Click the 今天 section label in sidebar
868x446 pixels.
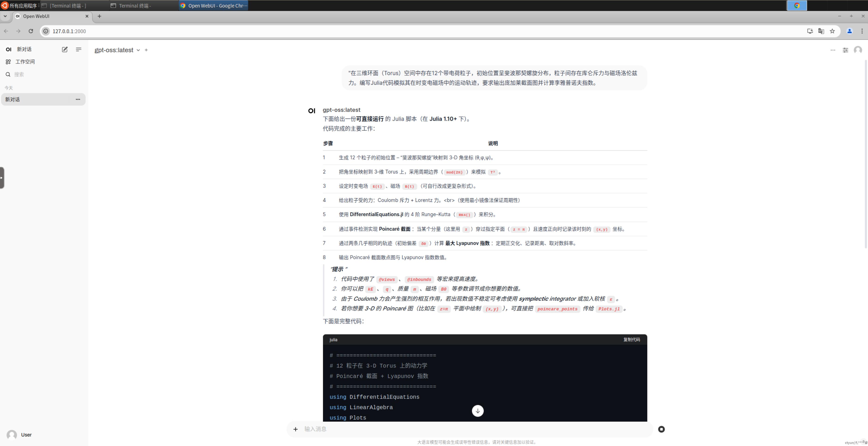pos(8,88)
